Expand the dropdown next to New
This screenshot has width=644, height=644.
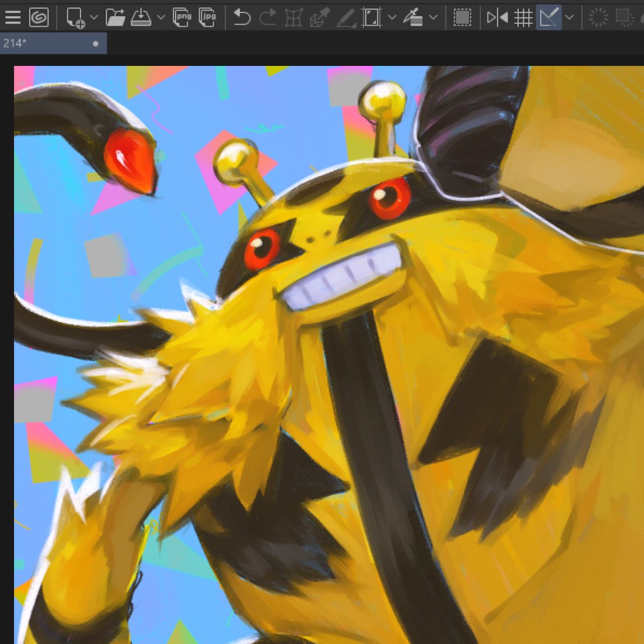(x=94, y=18)
